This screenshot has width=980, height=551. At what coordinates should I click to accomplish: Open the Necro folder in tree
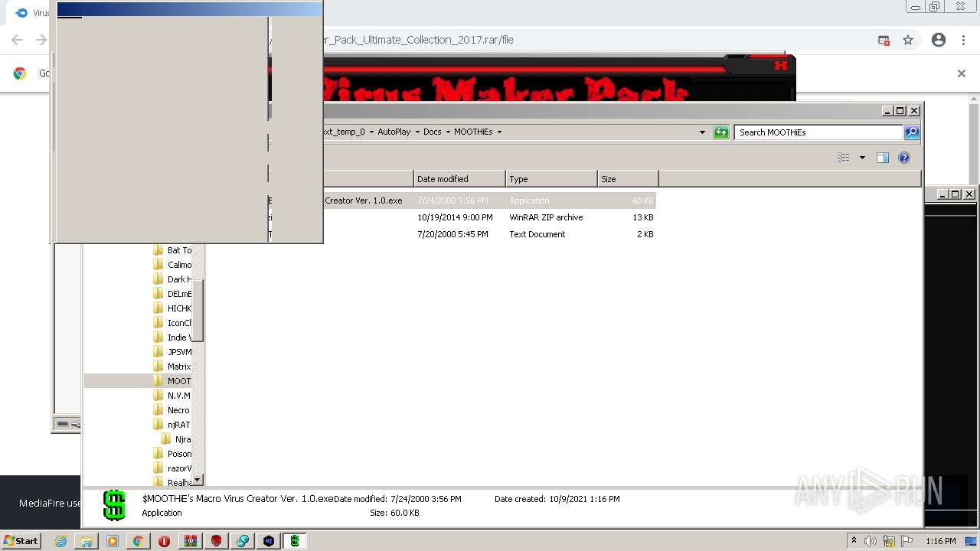coord(172,410)
